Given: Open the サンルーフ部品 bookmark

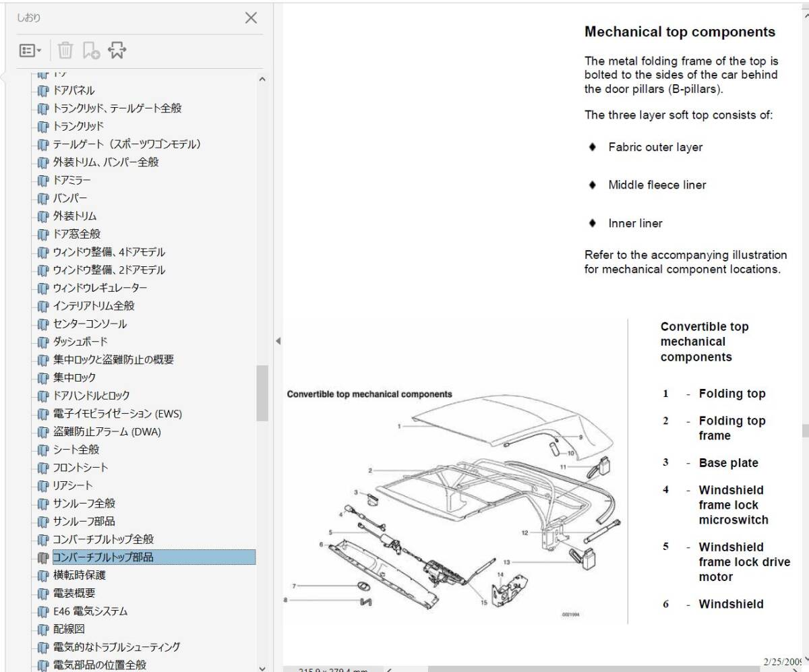Looking at the screenshot, I should 84,522.
